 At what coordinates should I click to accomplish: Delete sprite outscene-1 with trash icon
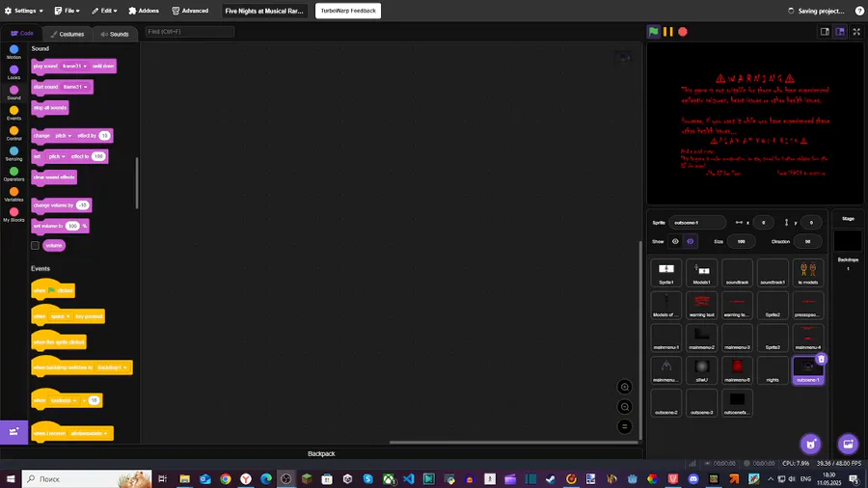point(821,359)
